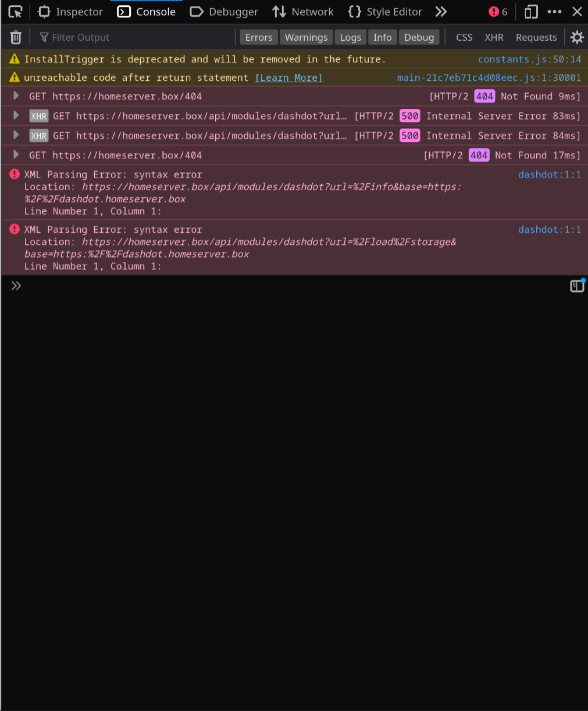The width and height of the screenshot is (588, 711).
Task: Open the Learn More link
Action: pyautogui.click(x=288, y=77)
